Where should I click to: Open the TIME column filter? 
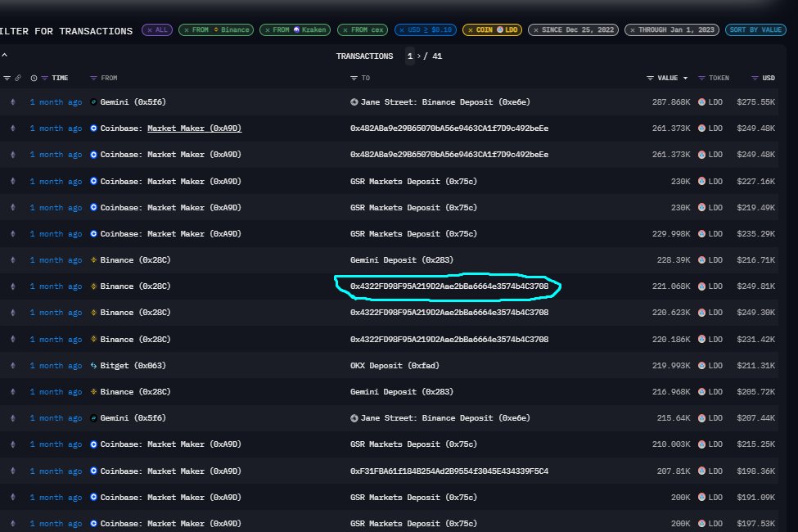[45, 78]
